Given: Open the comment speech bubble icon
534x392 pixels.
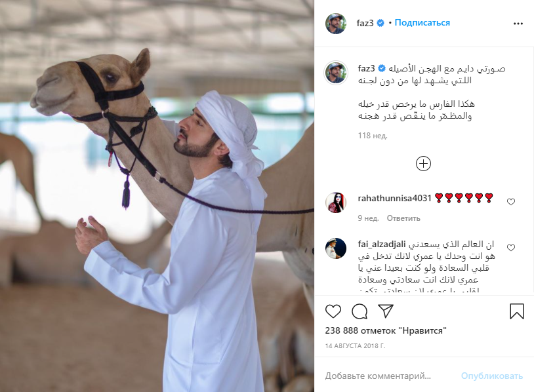Looking at the screenshot, I should (x=359, y=311).
